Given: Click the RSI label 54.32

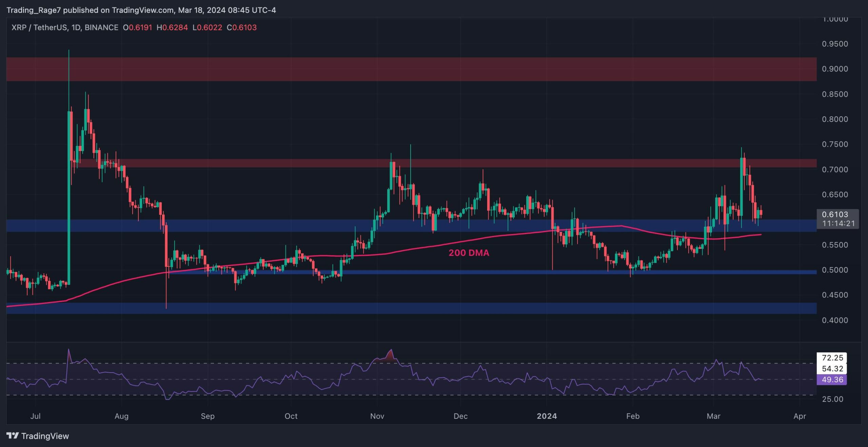Looking at the screenshot, I should pyautogui.click(x=832, y=369).
